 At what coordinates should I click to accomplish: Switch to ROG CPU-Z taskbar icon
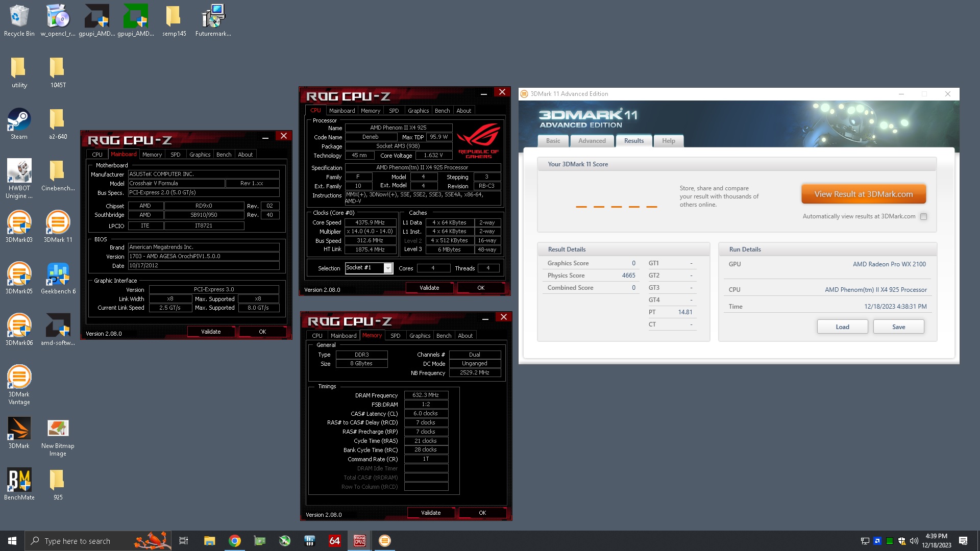point(360,541)
